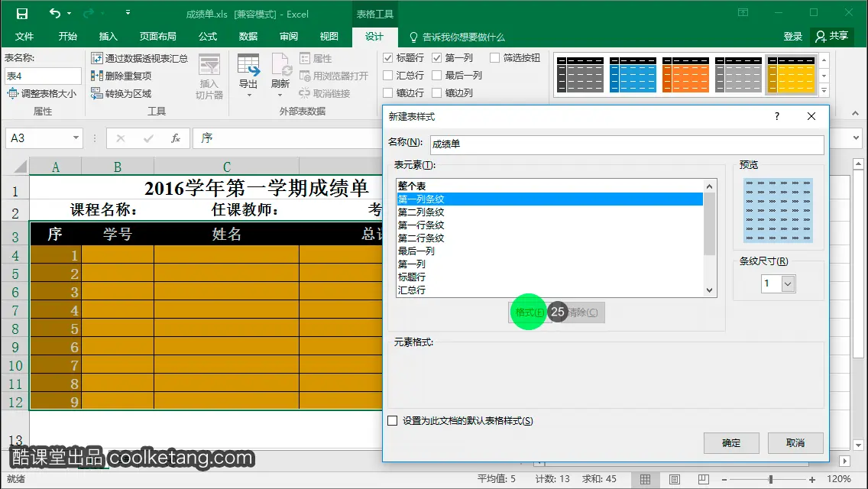Screen dimensions: 868x489
Task: Click the 表名称 field showing 表4
Action: (44, 76)
